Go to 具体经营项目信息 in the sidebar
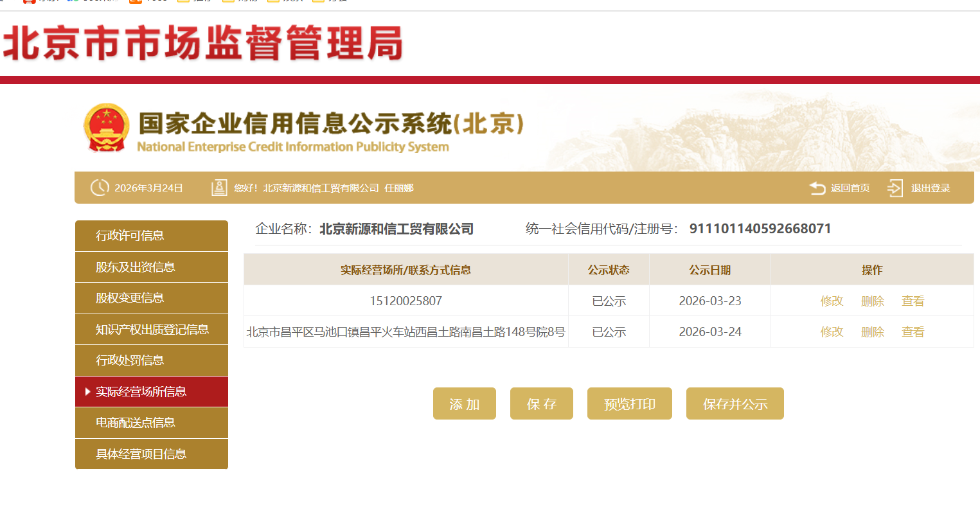Viewport: 980px width, 514px height. point(152,454)
